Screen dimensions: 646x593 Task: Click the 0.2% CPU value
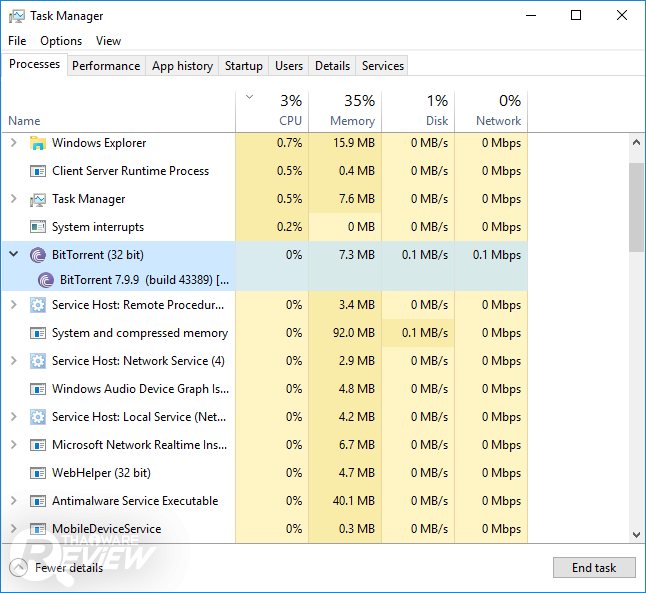coord(289,227)
